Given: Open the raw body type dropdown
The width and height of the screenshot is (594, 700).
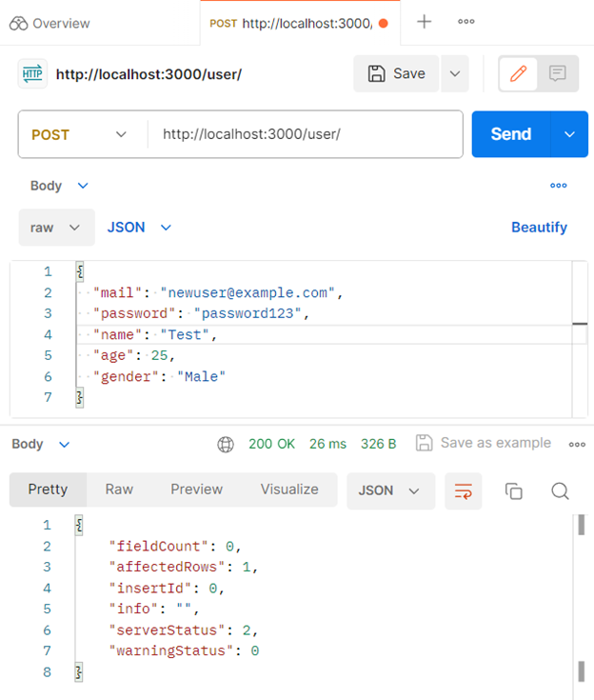Looking at the screenshot, I should [x=56, y=228].
